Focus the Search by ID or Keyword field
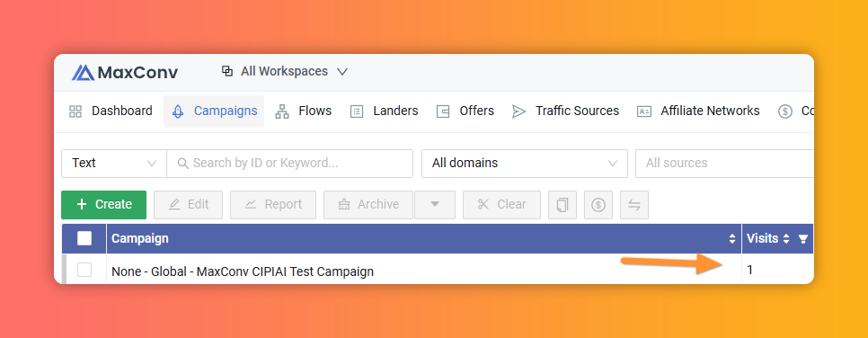The image size is (868, 338). click(289, 164)
